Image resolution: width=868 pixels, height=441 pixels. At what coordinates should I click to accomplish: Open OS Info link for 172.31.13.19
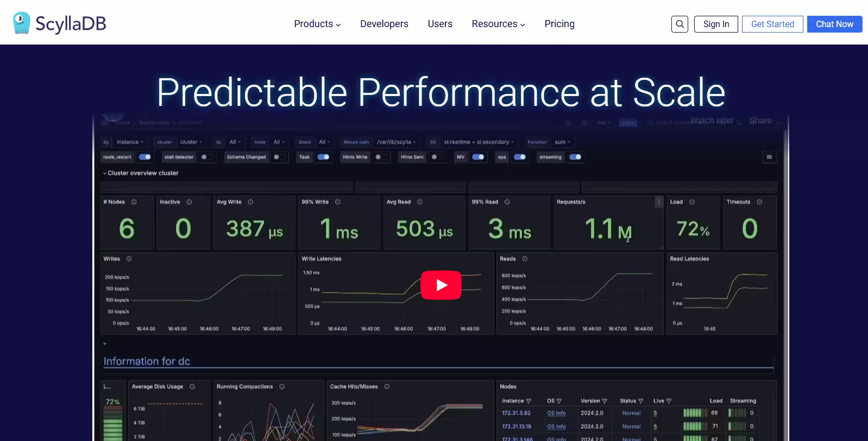click(x=556, y=427)
